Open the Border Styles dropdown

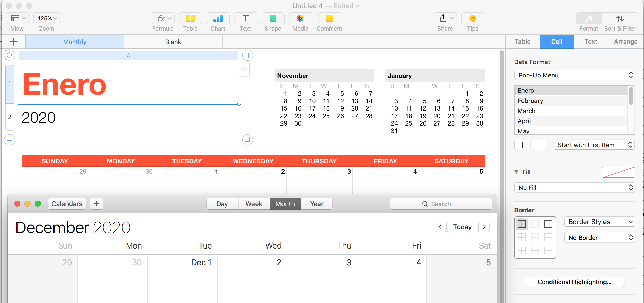[x=599, y=222]
